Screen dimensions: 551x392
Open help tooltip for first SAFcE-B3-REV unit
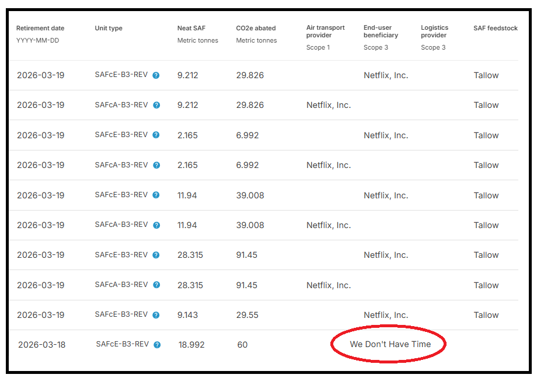[x=156, y=75]
